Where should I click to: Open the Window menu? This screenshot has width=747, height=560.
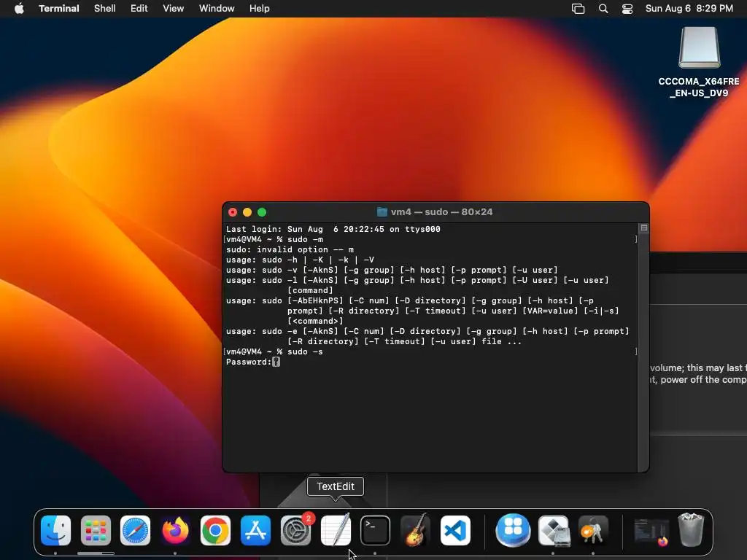click(217, 9)
